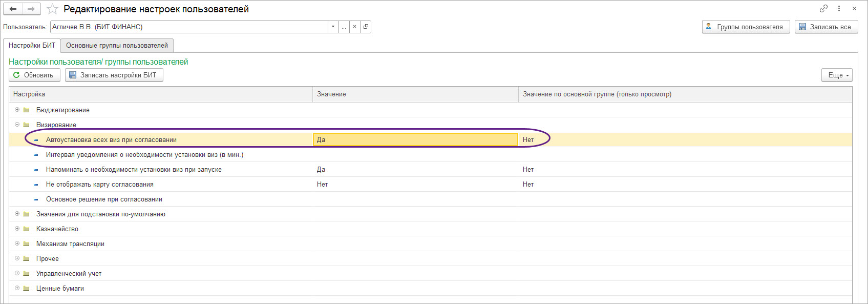Click the forward navigation arrow

(31, 9)
